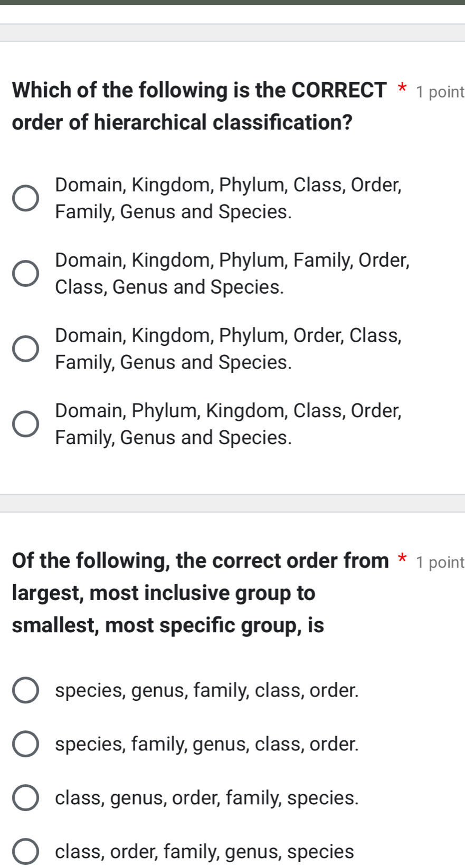Click the gray divider between the two questions
The height and width of the screenshot is (868, 465).
tap(232, 505)
